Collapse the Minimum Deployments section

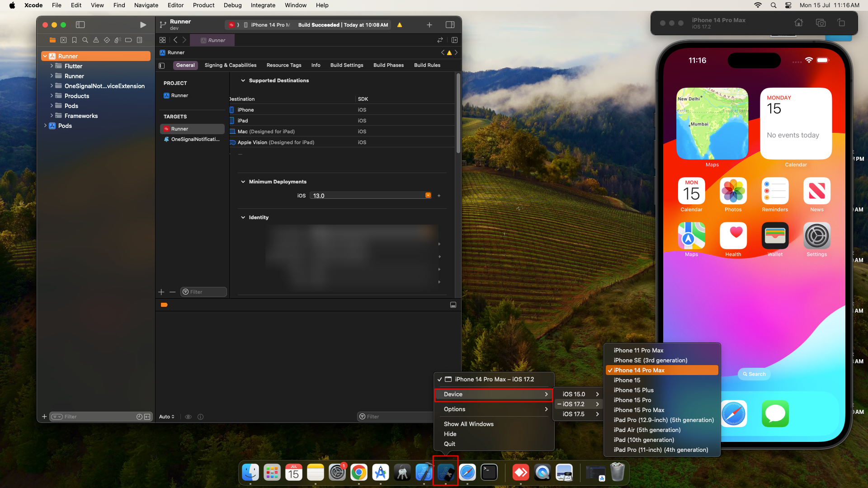click(243, 182)
